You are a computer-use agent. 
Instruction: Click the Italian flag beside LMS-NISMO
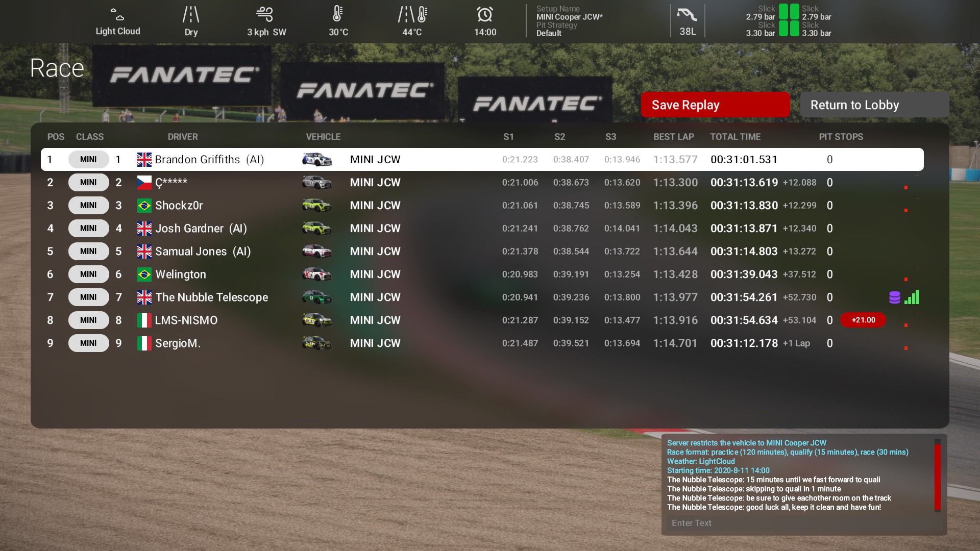144,320
